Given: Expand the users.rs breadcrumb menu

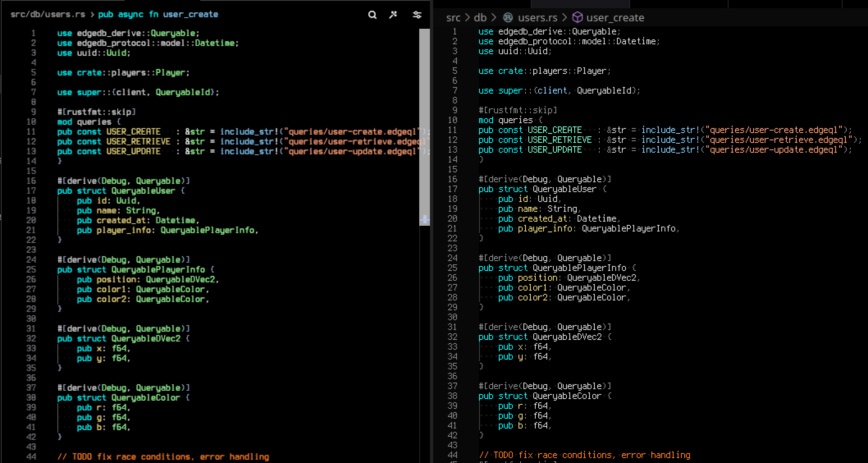Looking at the screenshot, I should point(537,18).
